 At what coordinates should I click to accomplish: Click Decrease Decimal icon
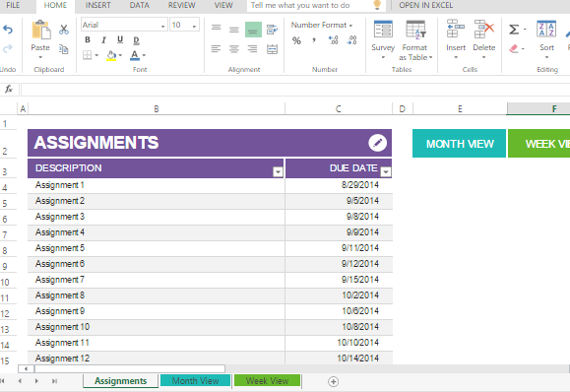(351, 40)
